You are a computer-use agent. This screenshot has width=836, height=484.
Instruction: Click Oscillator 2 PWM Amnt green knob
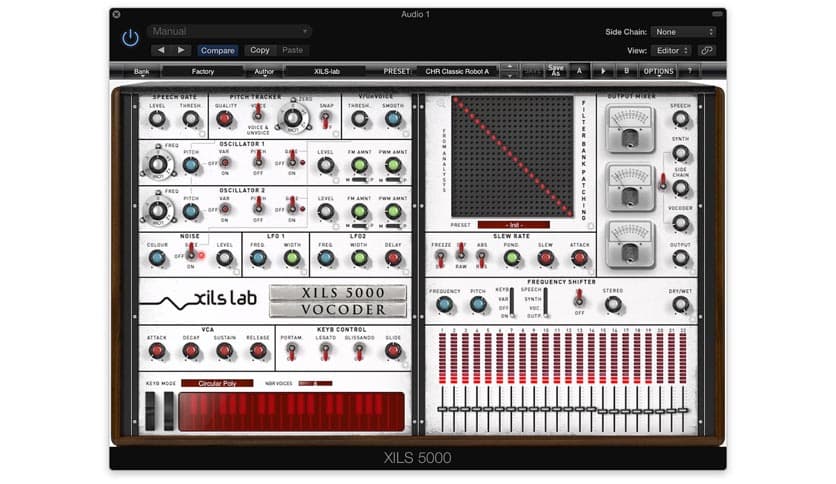[x=393, y=212]
